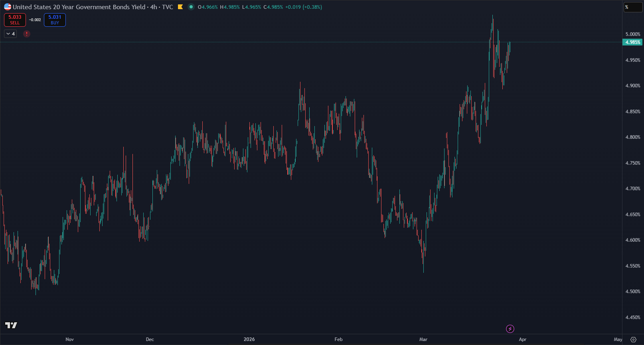The width and height of the screenshot is (644, 345).
Task: Click the TradingView logo
Action: tap(11, 325)
